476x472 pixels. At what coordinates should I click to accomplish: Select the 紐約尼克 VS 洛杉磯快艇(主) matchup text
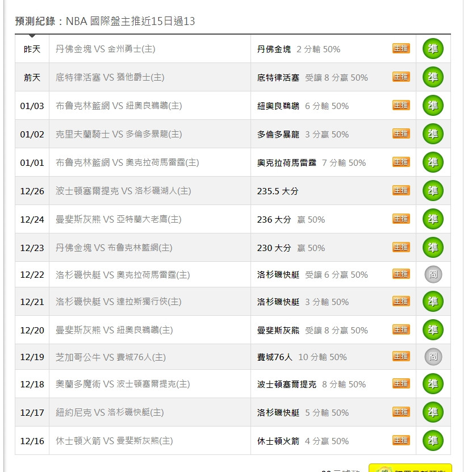110,412
